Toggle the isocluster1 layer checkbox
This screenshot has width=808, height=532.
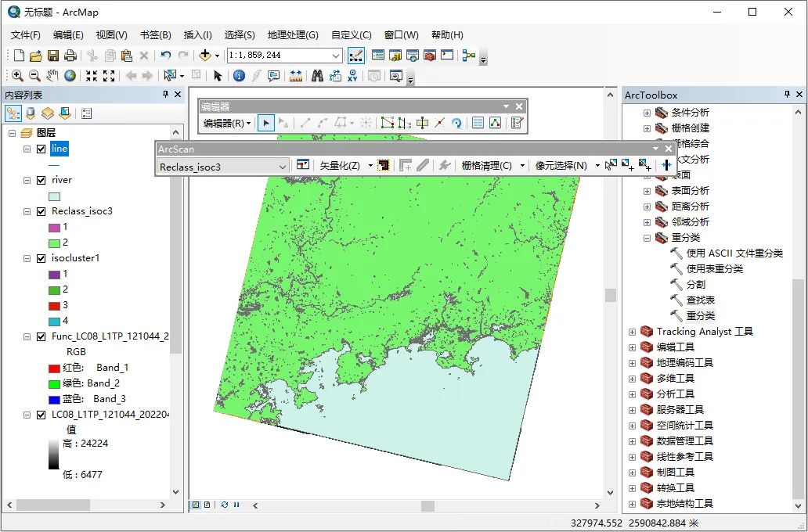[x=41, y=258]
